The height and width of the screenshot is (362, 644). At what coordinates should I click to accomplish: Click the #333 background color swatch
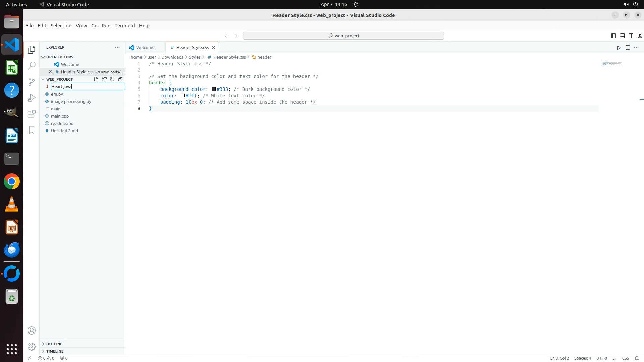point(214,89)
